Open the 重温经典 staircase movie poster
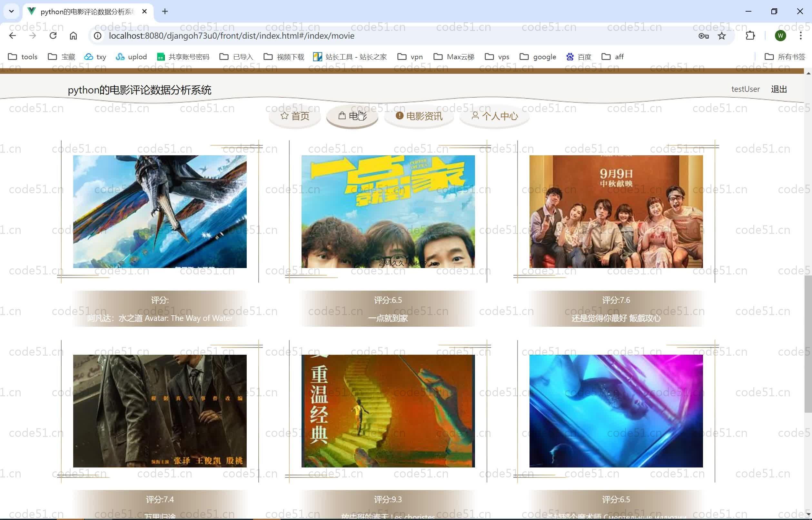Viewport: 812px width, 520px height. (x=388, y=411)
